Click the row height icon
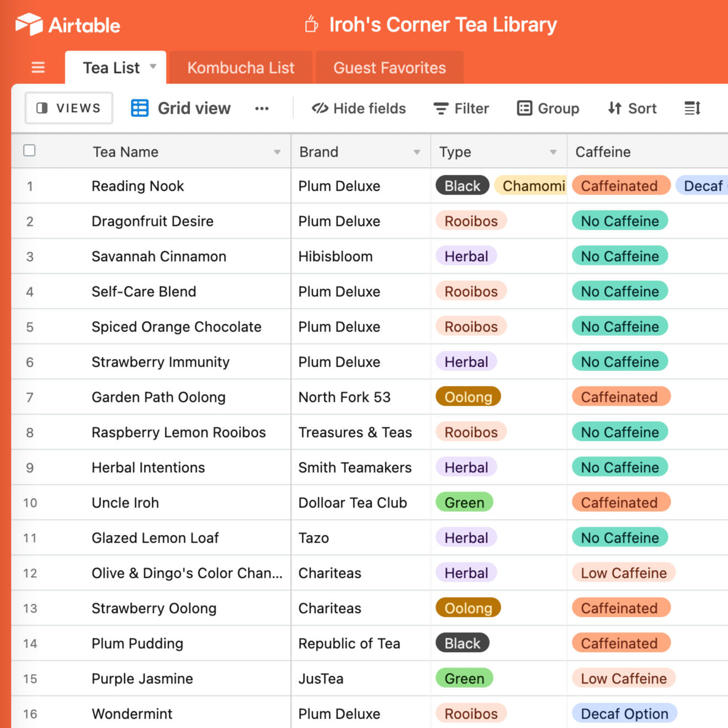 (x=692, y=108)
